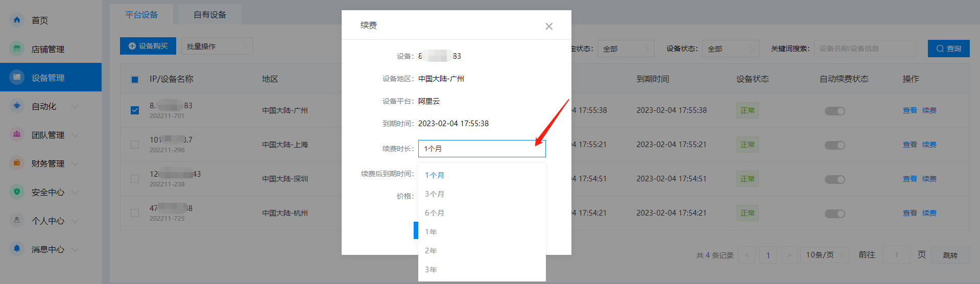Click the message center (消息中心) bell icon

[17, 249]
